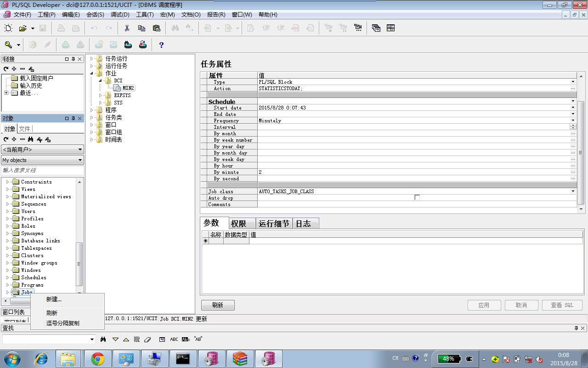This screenshot has width=588, height=368.
Task: Click find-next down arrow in 查找 bar
Action: (116, 339)
